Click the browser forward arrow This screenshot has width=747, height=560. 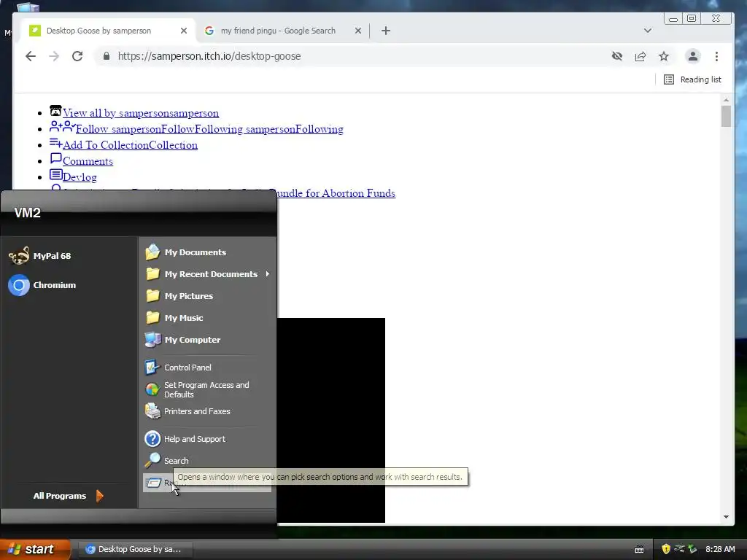[54, 56]
